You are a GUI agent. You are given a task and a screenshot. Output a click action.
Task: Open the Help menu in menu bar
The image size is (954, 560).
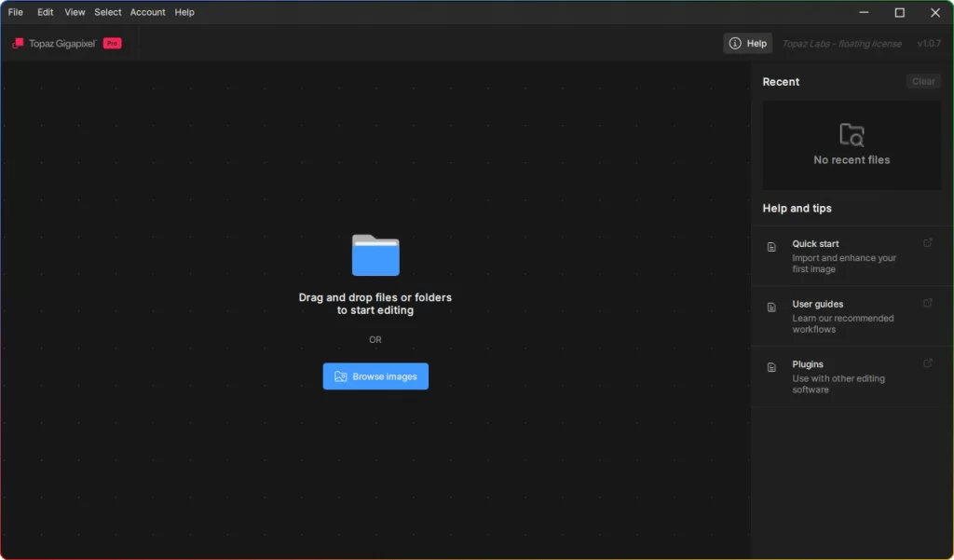click(x=184, y=12)
